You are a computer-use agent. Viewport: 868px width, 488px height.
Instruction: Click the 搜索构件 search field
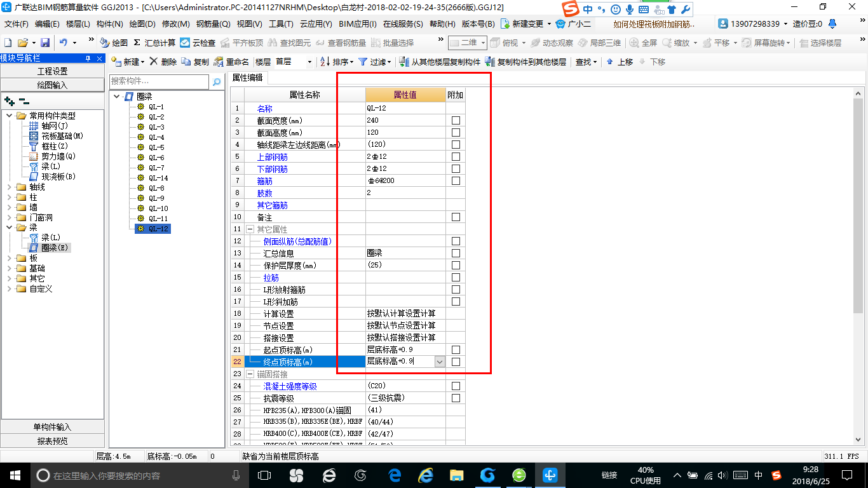tap(159, 81)
